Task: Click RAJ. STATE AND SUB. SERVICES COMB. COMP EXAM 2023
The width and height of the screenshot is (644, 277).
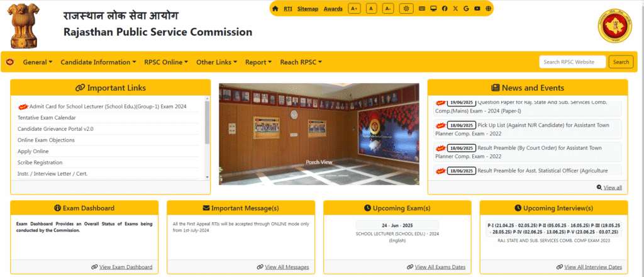Action: click(x=553, y=240)
